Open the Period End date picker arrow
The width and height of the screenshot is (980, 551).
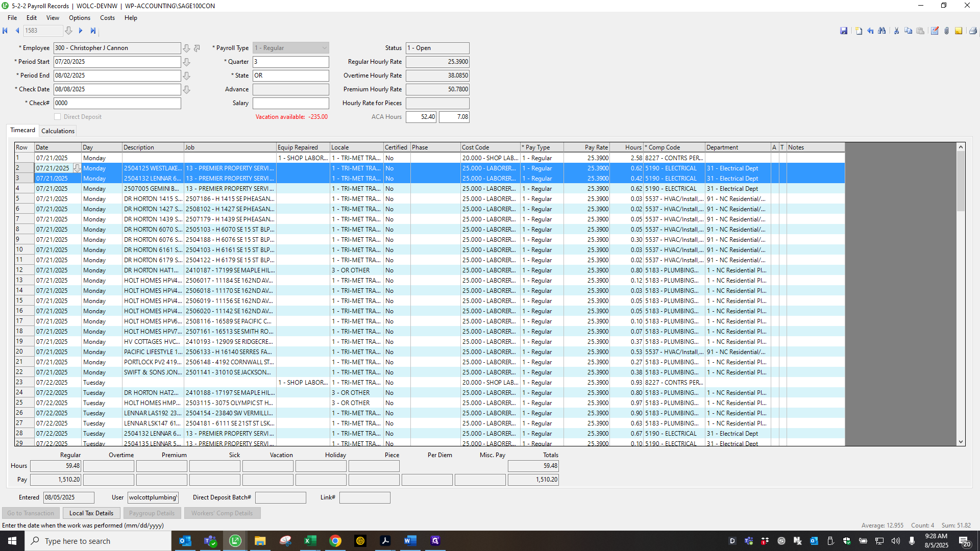point(187,76)
